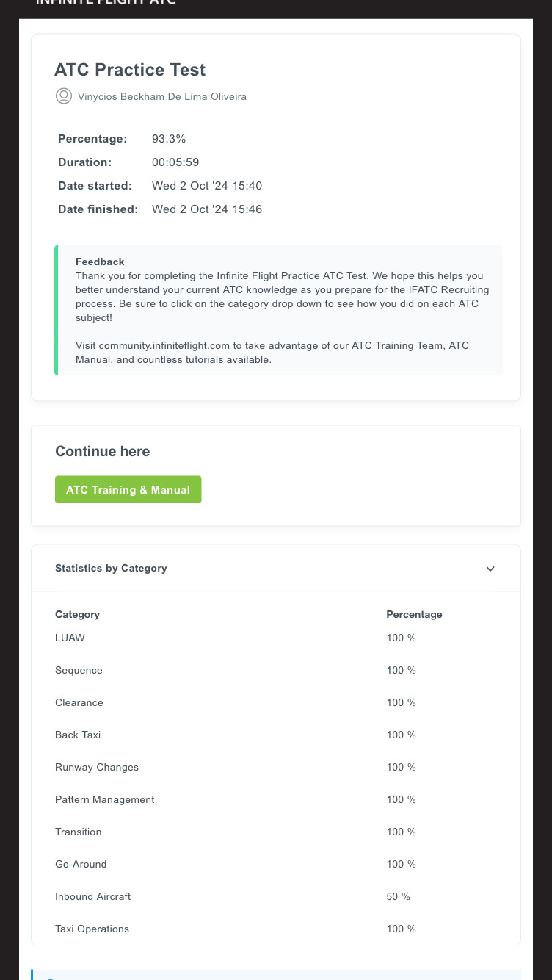Viewport: 552px width, 980px height.
Task: Click the name Vinycios Beckham De Lima Oliveira
Action: point(162,96)
